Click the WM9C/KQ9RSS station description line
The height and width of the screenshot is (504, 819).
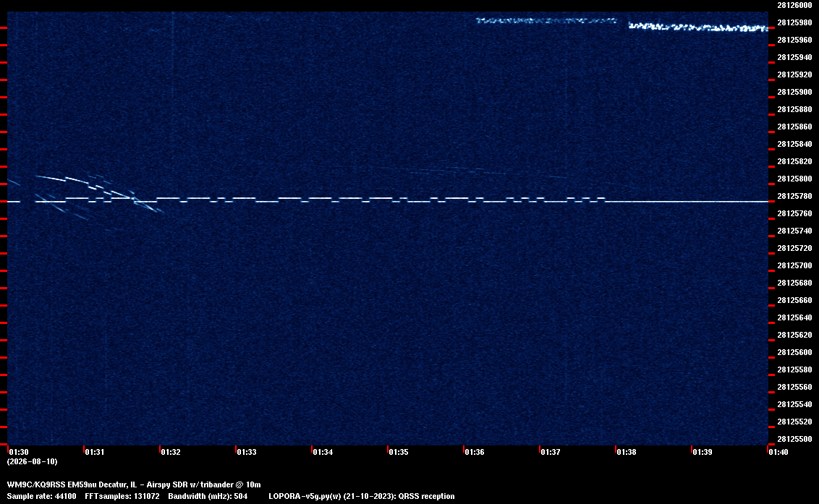pyautogui.click(x=134, y=484)
